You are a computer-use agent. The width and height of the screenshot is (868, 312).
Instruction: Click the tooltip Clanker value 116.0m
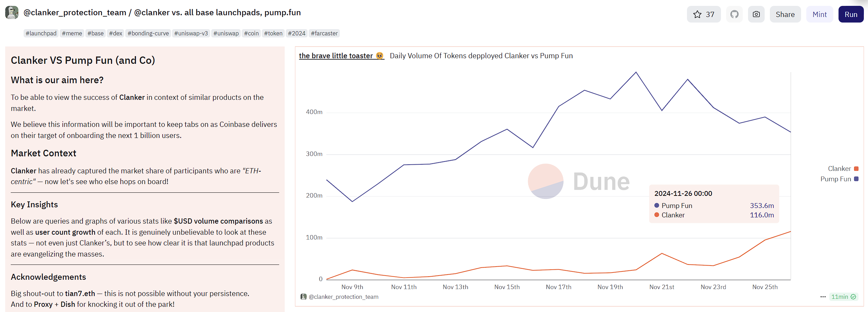(762, 215)
